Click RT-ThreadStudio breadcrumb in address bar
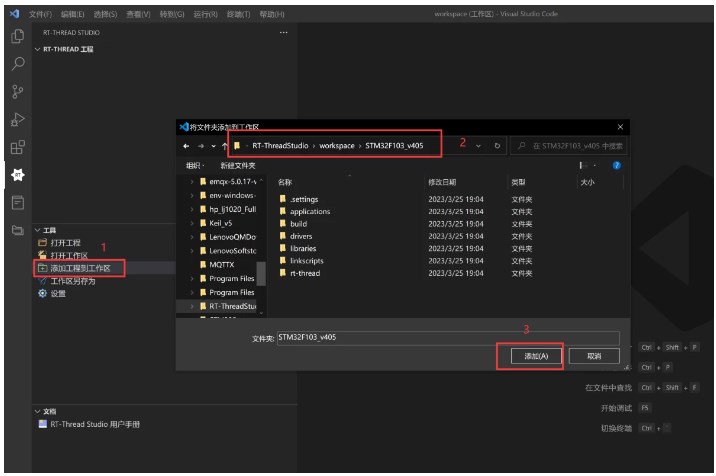This screenshot has width=716, height=476. [x=280, y=146]
